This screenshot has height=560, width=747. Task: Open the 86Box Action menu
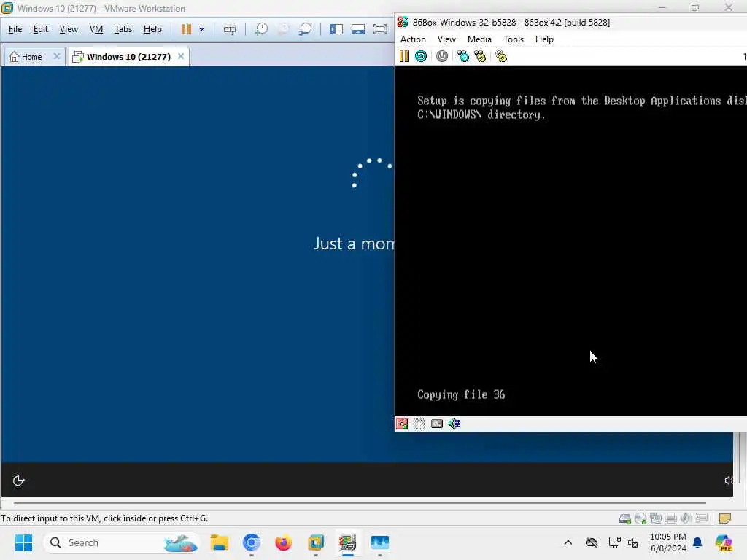tap(413, 39)
